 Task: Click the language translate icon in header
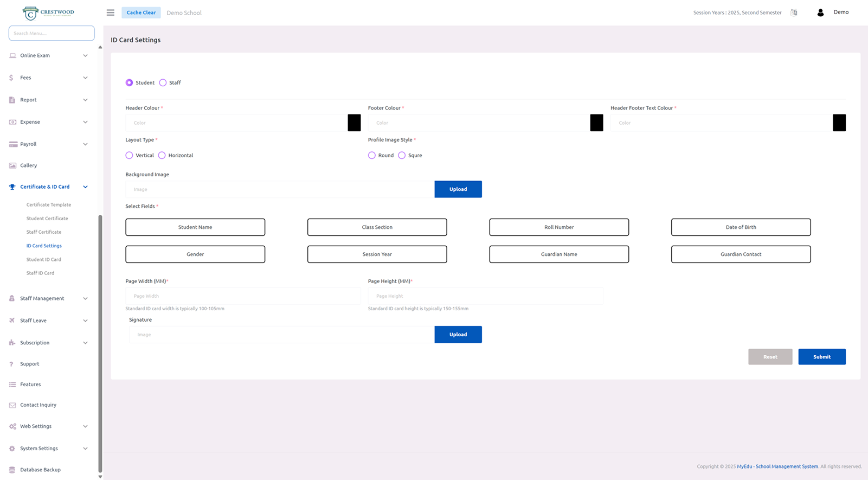pyautogui.click(x=794, y=12)
